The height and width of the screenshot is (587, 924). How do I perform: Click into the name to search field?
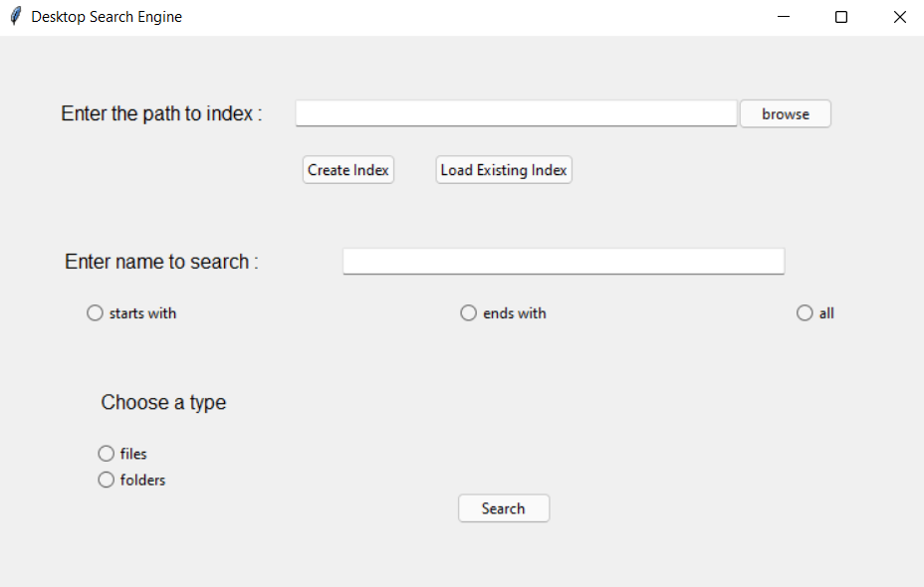564,262
